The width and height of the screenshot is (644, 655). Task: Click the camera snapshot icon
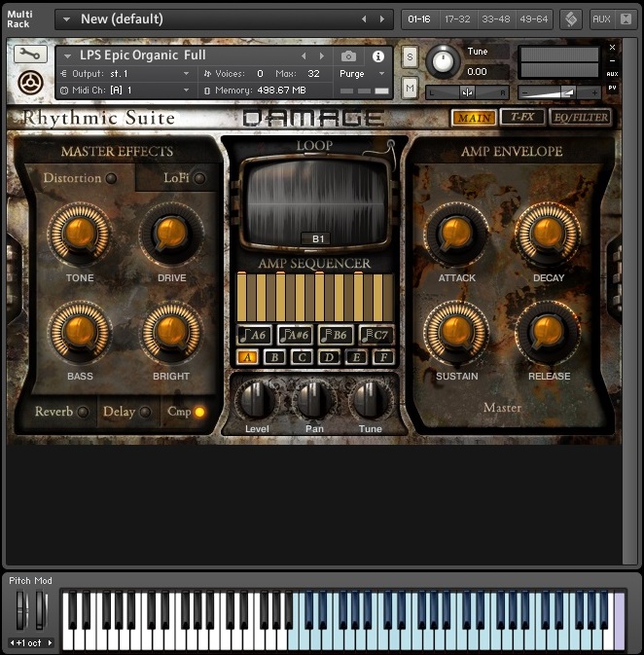[x=348, y=56]
